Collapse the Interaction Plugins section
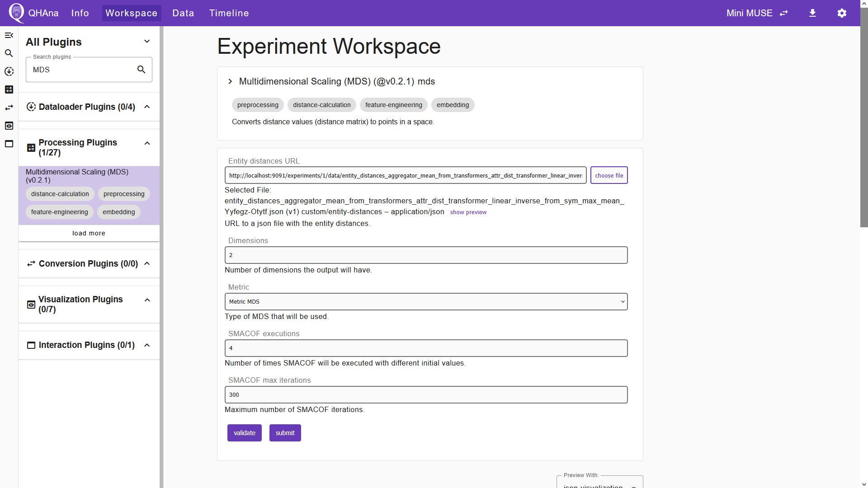This screenshot has width=868, height=488. click(147, 345)
